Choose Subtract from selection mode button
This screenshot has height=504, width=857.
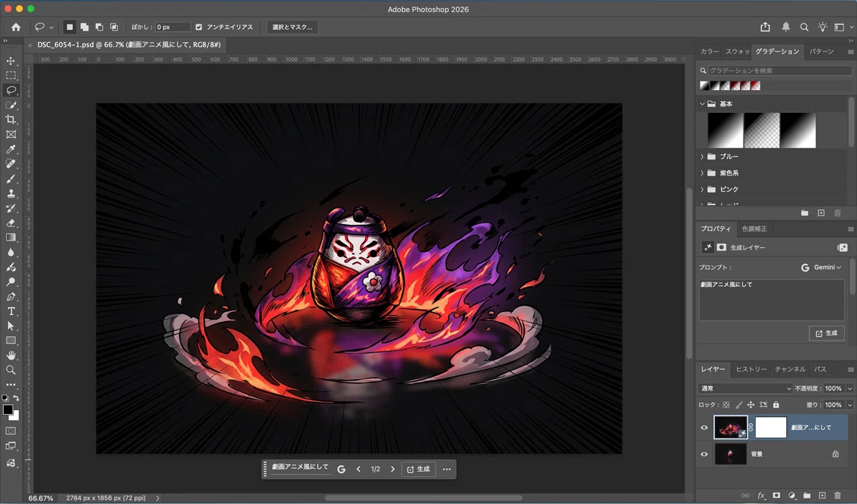pyautogui.click(x=99, y=27)
